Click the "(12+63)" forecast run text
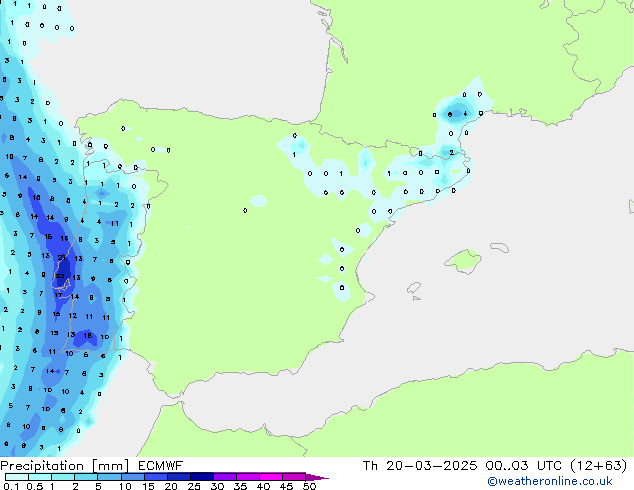This screenshot has width=634, height=490. pyautogui.click(x=598, y=466)
